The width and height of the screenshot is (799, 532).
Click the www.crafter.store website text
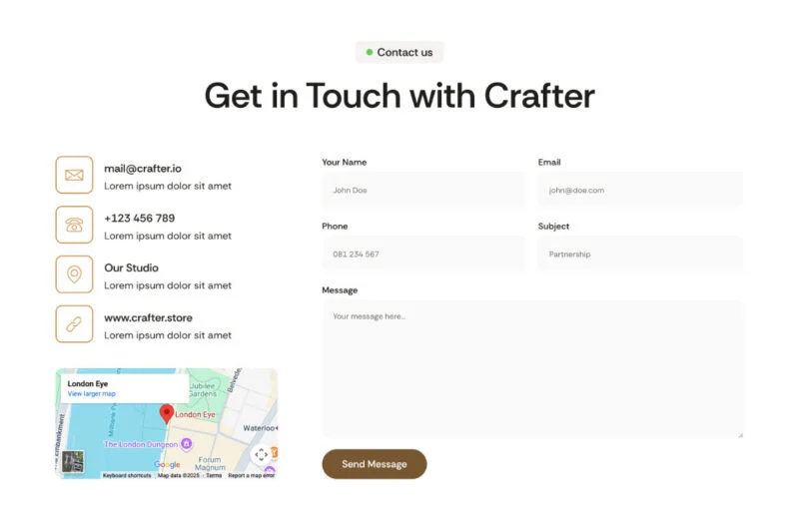148,317
